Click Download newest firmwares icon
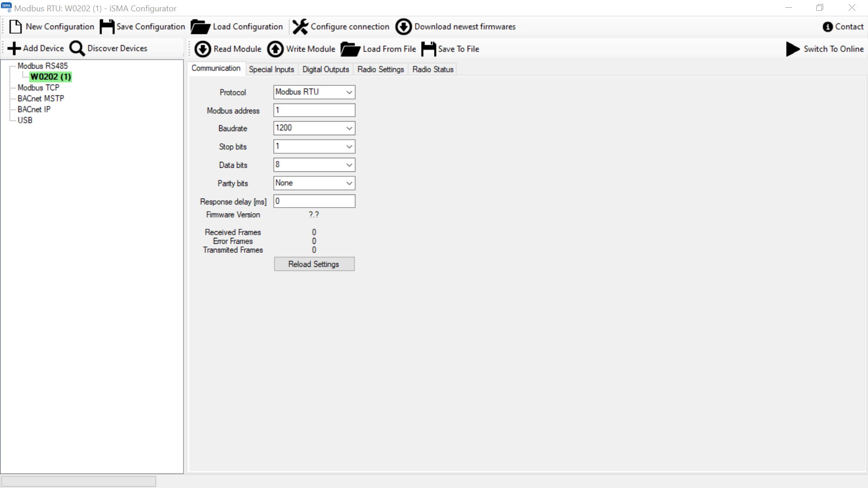Image resolution: width=868 pixels, height=488 pixels. 403,27
